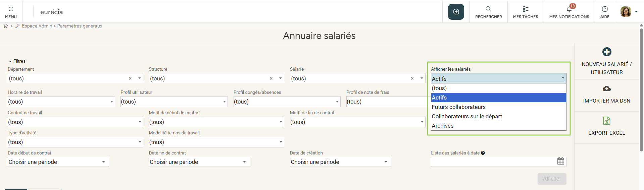This screenshot has height=190, width=644.
Task: Open the Contrat de travail dropdown
Action: point(140,122)
